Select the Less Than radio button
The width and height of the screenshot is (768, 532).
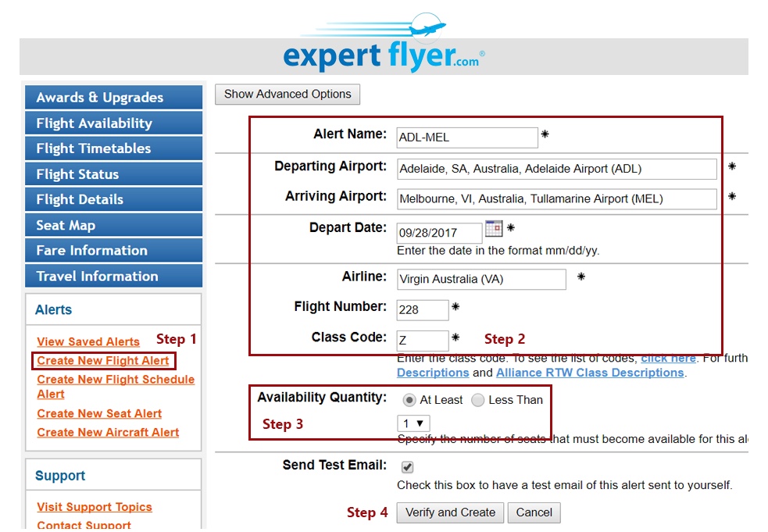click(x=477, y=400)
